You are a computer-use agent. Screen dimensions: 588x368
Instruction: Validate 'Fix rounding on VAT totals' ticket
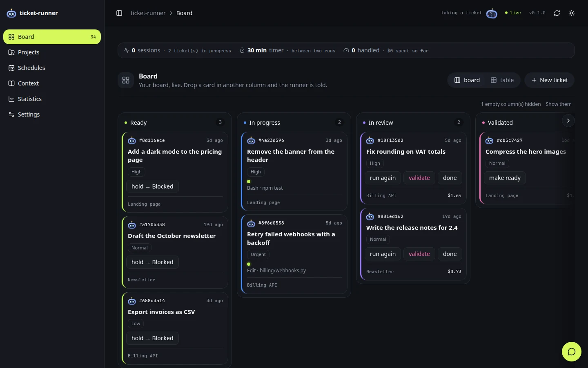[419, 178]
